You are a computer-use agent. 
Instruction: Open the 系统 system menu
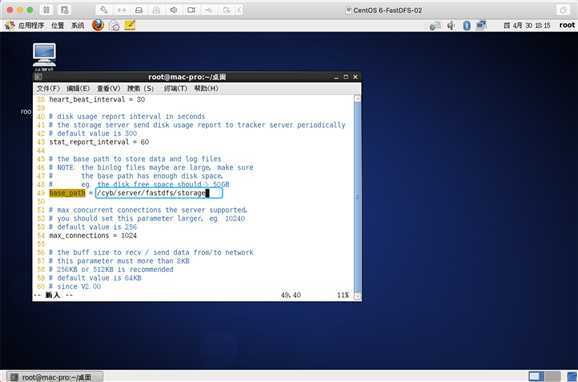77,25
